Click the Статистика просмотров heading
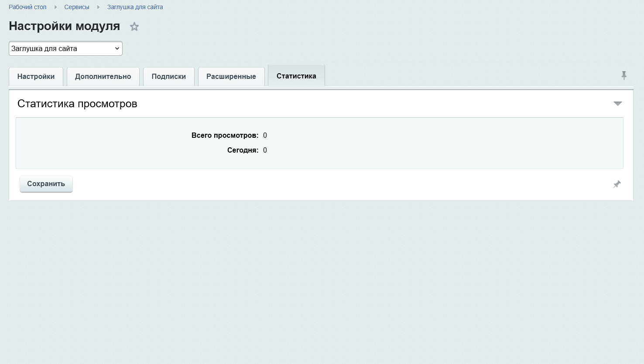 click(x=77, y=104)
